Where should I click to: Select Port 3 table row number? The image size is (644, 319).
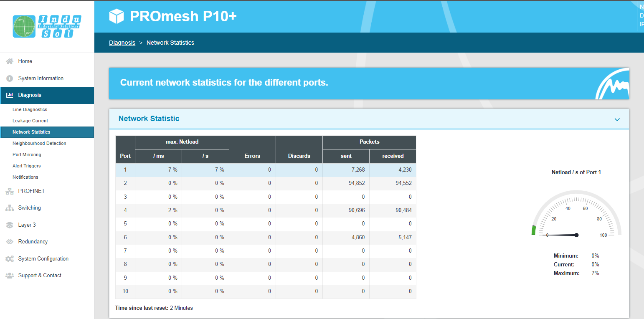(125, 197)
